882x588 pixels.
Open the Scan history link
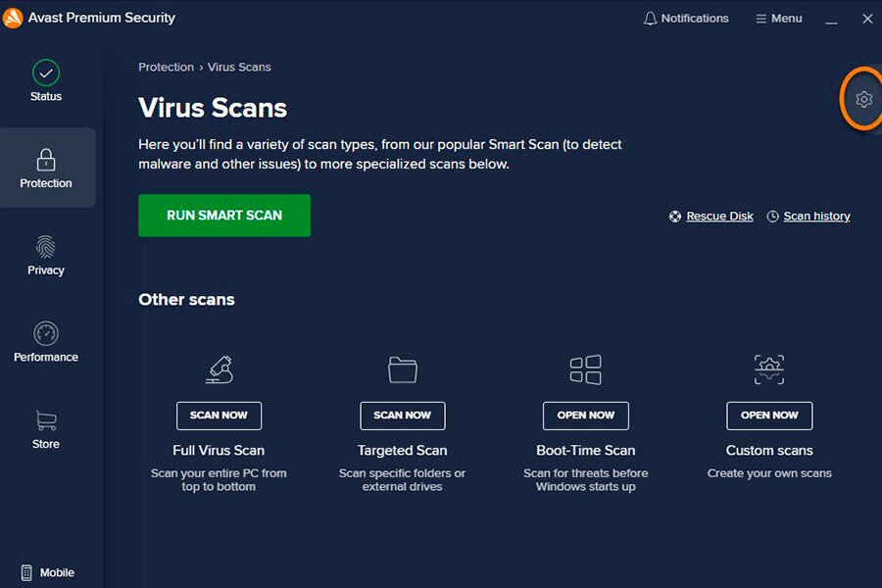tap(816, 216)
